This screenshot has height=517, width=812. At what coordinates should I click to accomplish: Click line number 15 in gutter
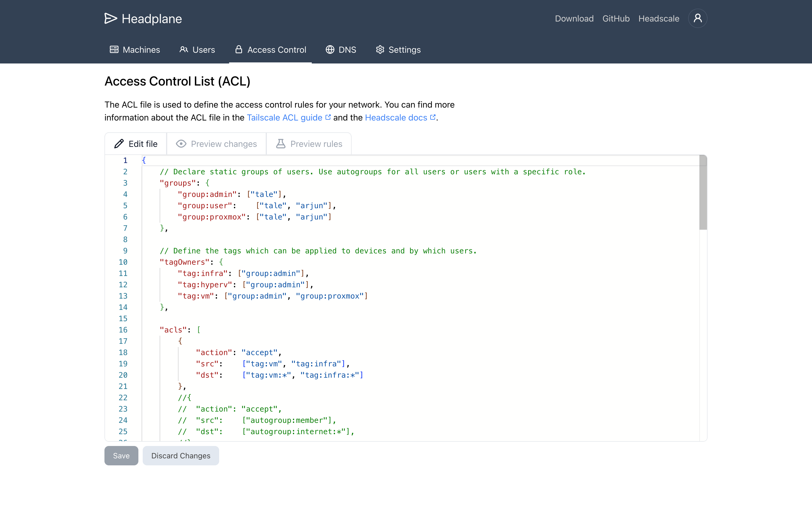[123, 319]
